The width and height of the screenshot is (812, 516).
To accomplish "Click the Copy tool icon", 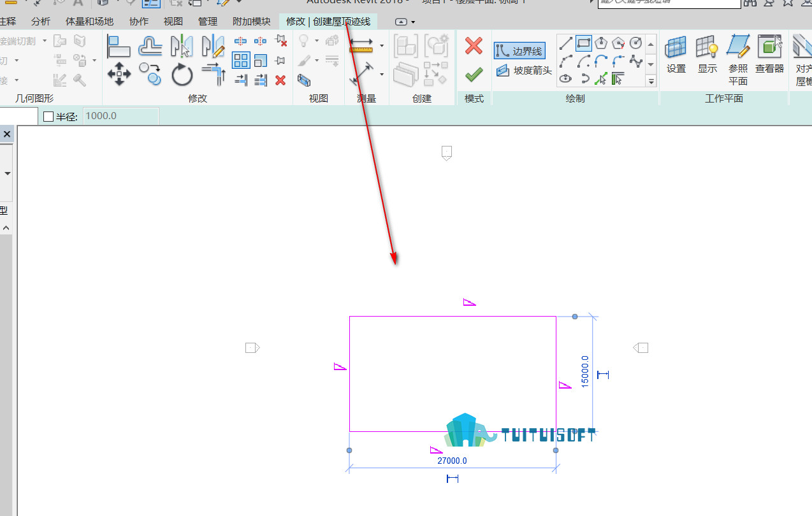I will coord(150,74).
